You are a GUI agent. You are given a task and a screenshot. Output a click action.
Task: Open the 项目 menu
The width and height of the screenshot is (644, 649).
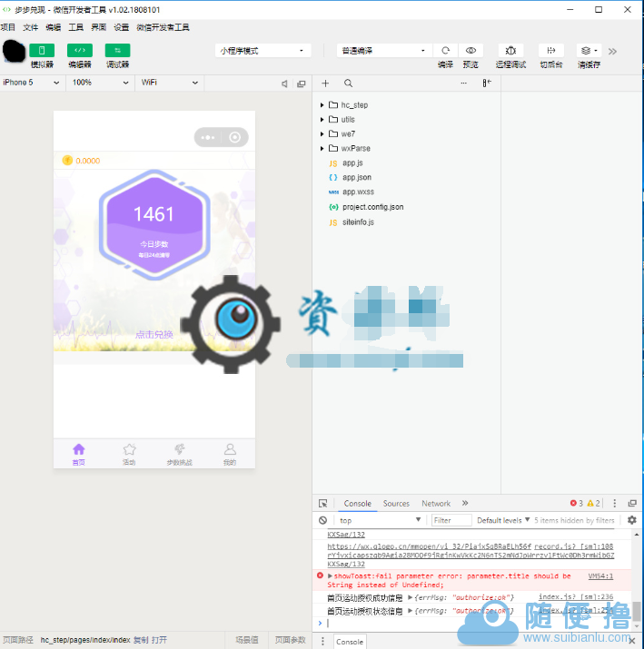[x=8, y=27]
